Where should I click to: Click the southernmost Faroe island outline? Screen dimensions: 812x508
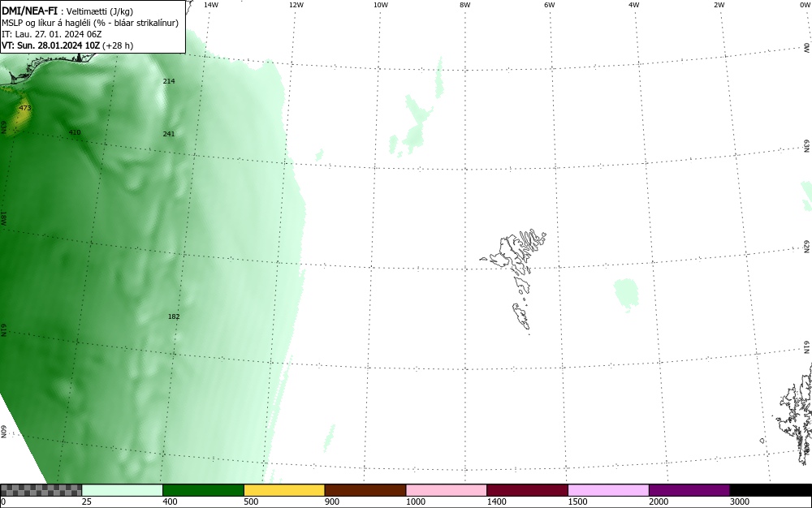(521, 316)
